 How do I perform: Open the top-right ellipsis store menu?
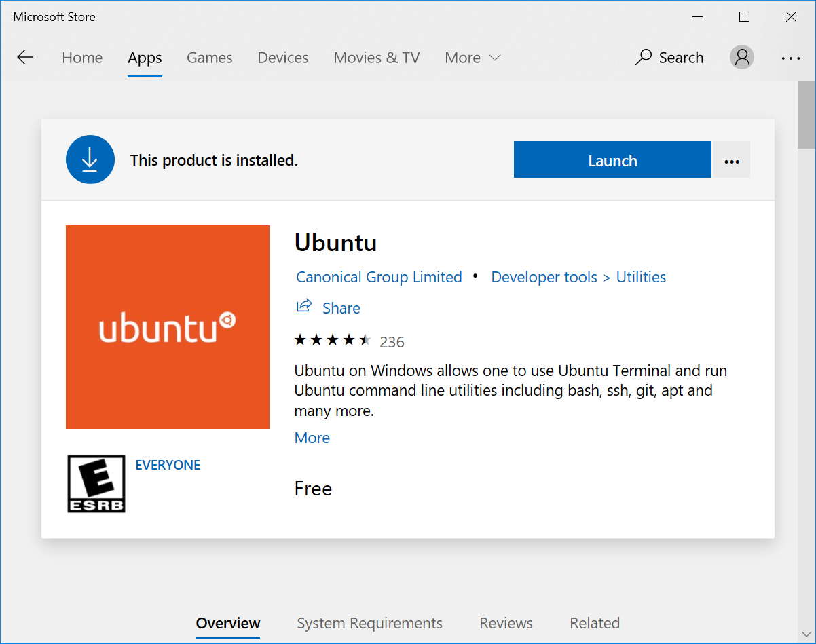tap(791, 58)
